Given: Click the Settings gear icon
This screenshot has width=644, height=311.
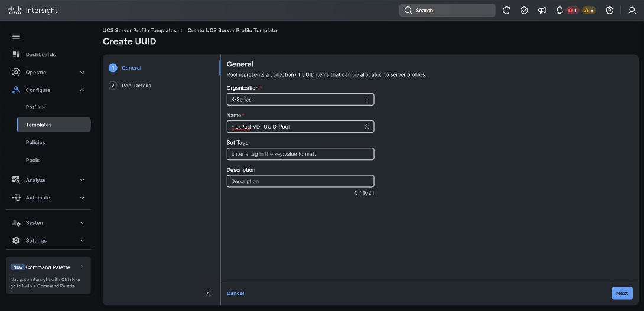Looking at the screenshot, I should [x=16, y=240].
